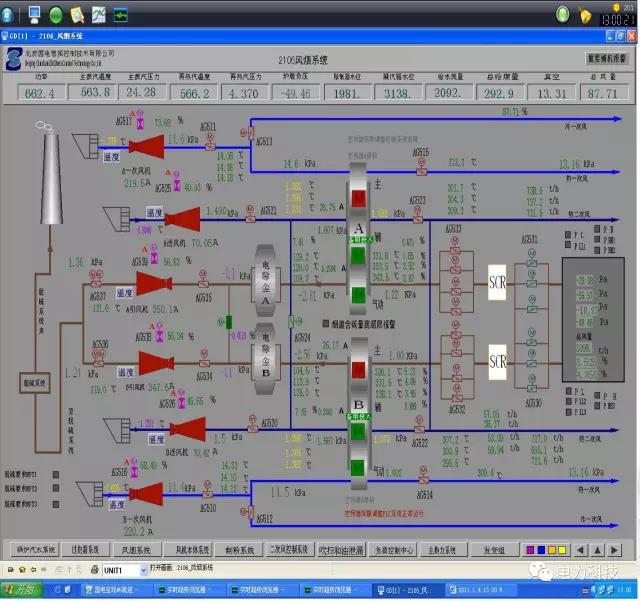Viewport: 640px width, 601px height.
Task: Click the Windows 开始 Start button
Action: (20, 590)
